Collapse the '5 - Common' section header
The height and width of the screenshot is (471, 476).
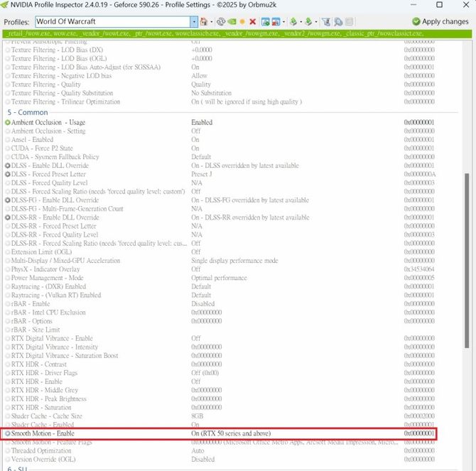click(28, 112)
